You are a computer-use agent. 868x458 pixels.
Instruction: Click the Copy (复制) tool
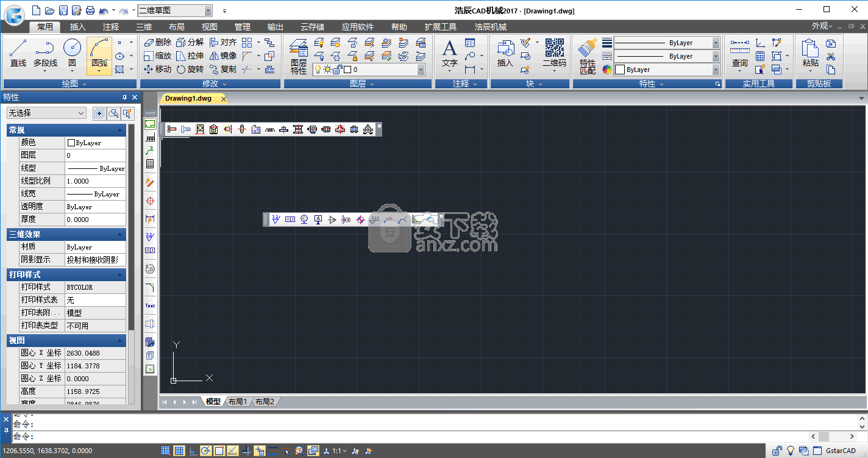(x=223, y=69)
